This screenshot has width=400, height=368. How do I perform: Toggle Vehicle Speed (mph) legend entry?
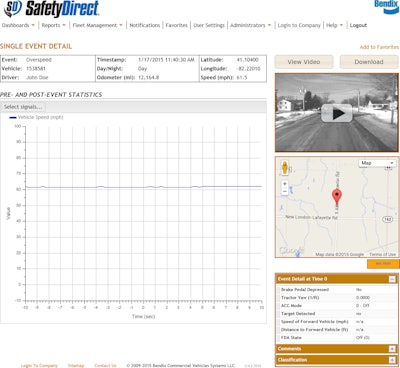coord(36,117)
